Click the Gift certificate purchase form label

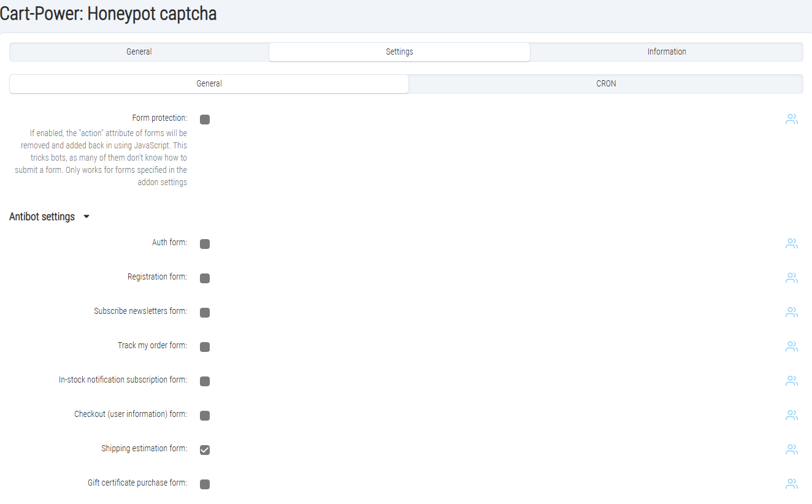[137, 483]
